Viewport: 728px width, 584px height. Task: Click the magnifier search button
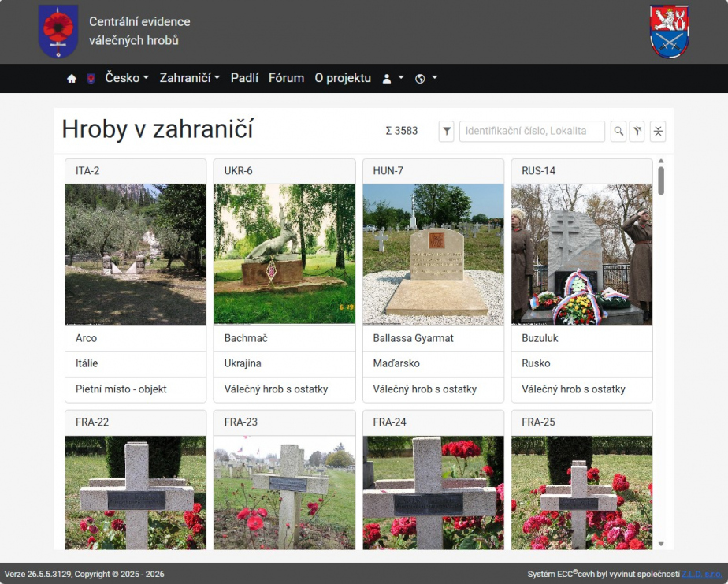[618, 132]
